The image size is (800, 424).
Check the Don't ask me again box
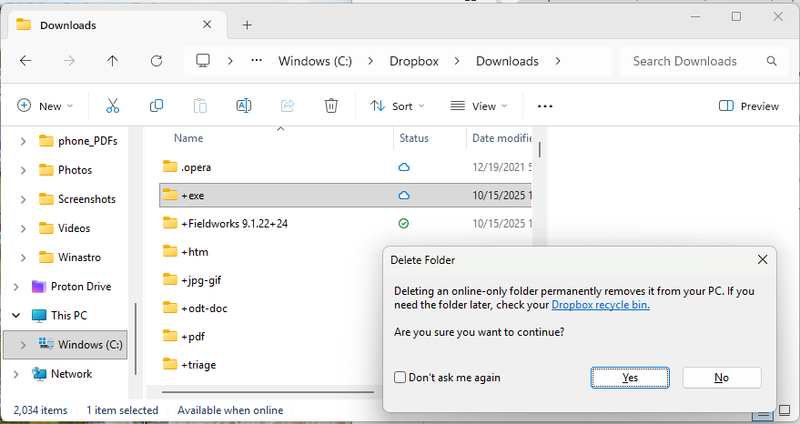tap(400, 378)
